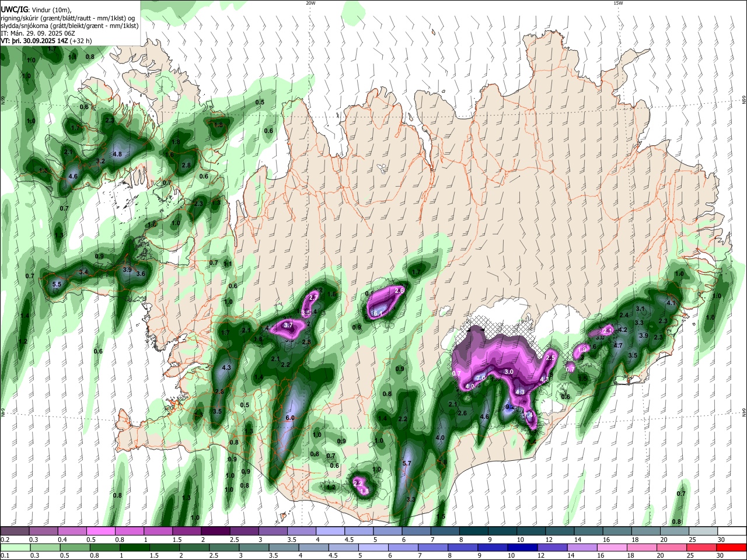Viewport: 747px width, 560px height.
Task: Click the 3.7 snow value on the map
Action: pyautogui.click(x=288, y=325)
